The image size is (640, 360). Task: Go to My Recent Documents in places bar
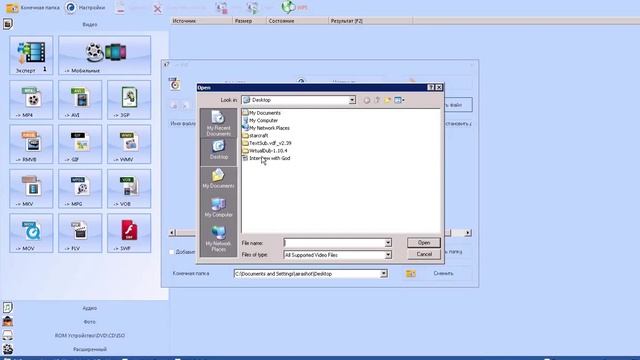(218, 123)
